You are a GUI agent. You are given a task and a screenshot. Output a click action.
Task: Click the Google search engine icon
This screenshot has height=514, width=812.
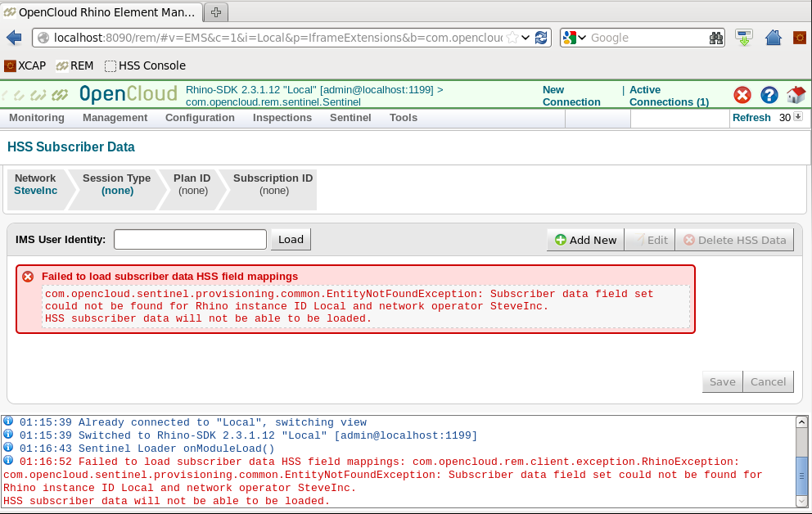click(571, 37)
